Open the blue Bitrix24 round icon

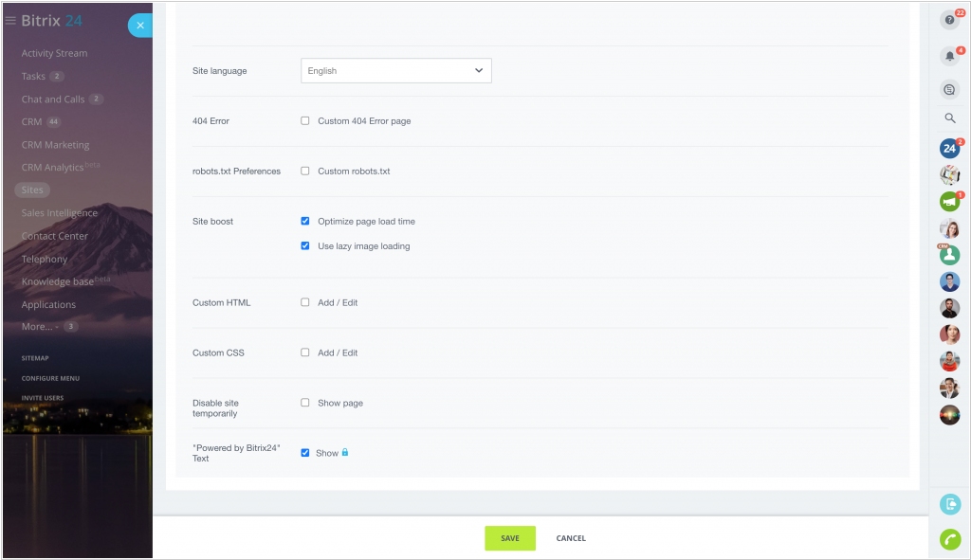pos(949,148)
